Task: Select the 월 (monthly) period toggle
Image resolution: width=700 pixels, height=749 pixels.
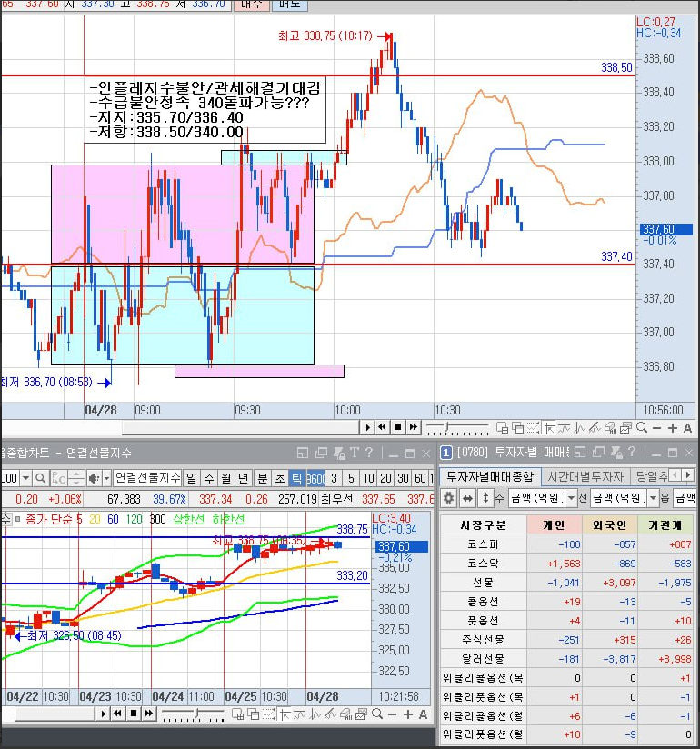Action: [226, 478]
